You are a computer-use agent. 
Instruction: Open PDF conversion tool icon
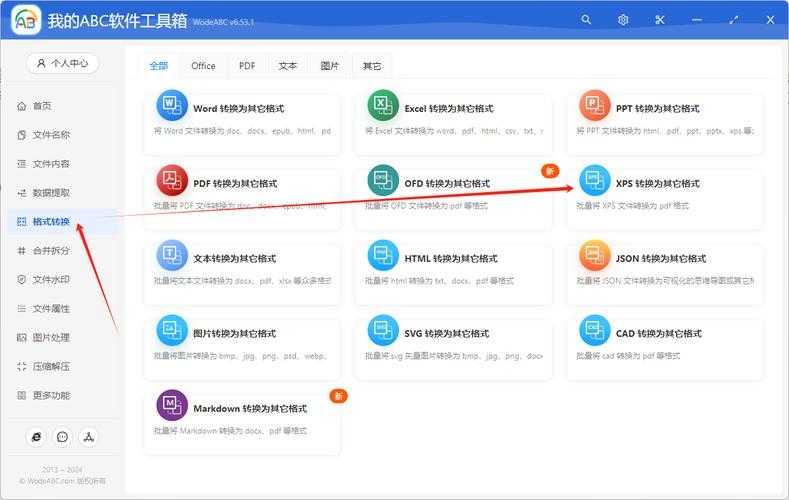click(172, 180)
